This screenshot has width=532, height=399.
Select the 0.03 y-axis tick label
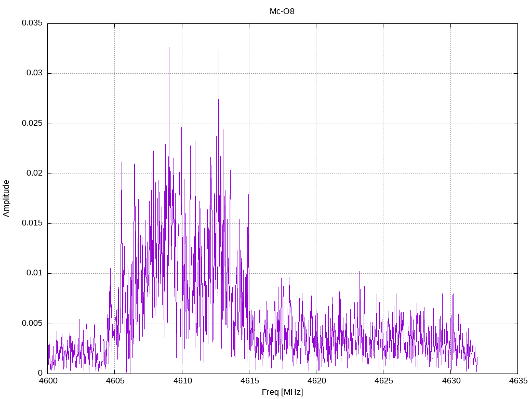pyautogui.click(x=34, y=73)
